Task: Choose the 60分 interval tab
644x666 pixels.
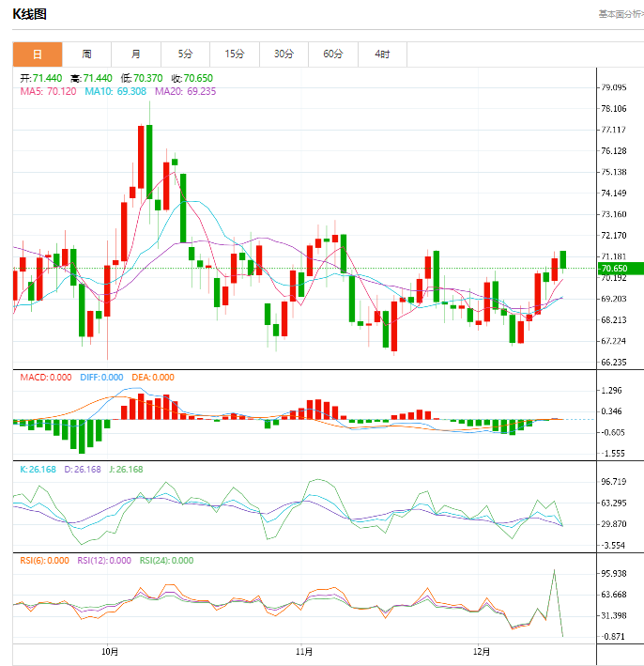Action: [x=333, y=54]
